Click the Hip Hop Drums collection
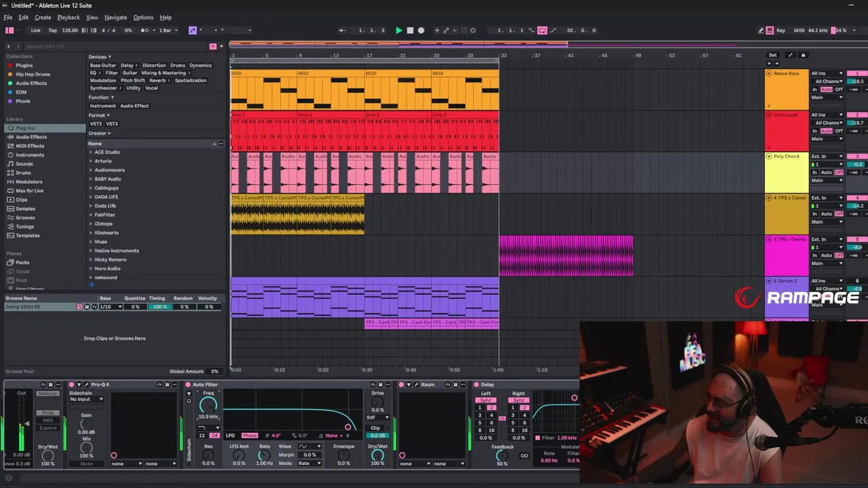This screenshot has height=488, width=868. pos(33,75)
